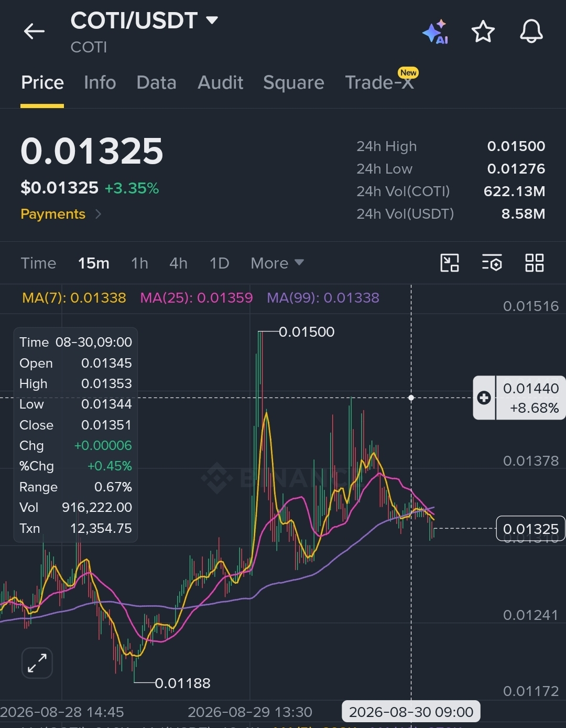Screen dimensions: 566x728
Task: Tap the 0.01440 +8.68% crosshair price label
Action: click(x=531, y=398)
